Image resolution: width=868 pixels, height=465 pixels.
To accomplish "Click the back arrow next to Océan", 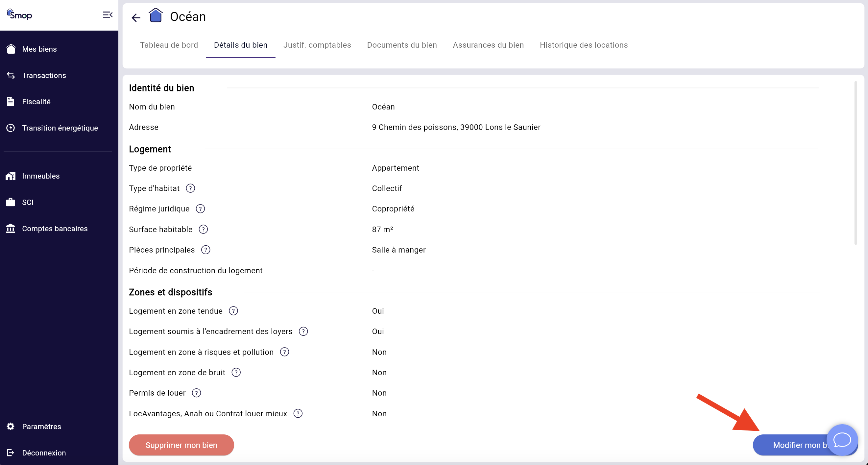I will point(136,17).
